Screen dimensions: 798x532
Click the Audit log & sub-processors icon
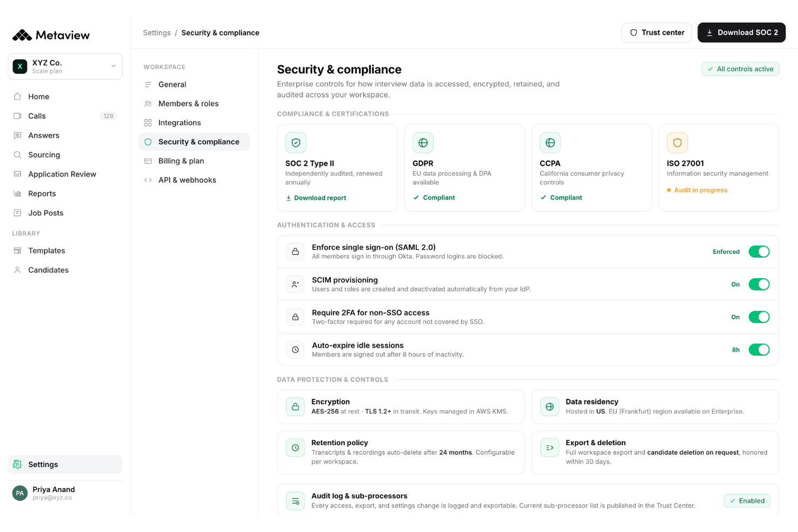coord(295,501)
